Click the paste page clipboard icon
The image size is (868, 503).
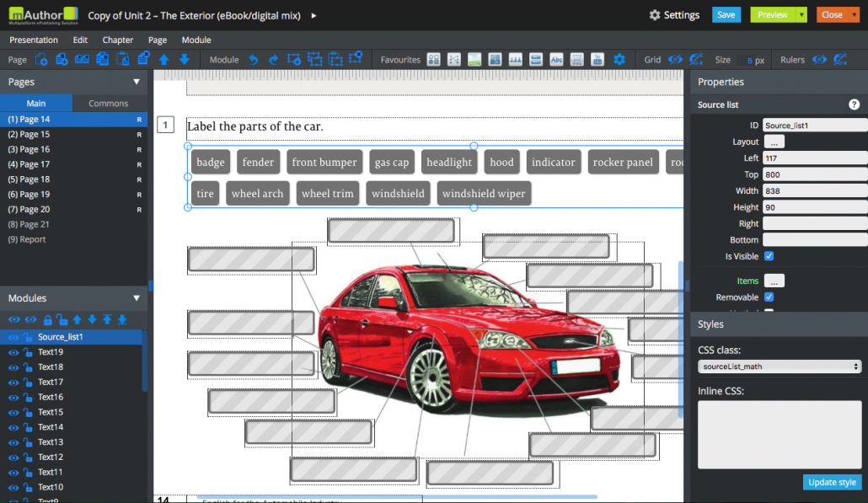(x=123, y=59)
